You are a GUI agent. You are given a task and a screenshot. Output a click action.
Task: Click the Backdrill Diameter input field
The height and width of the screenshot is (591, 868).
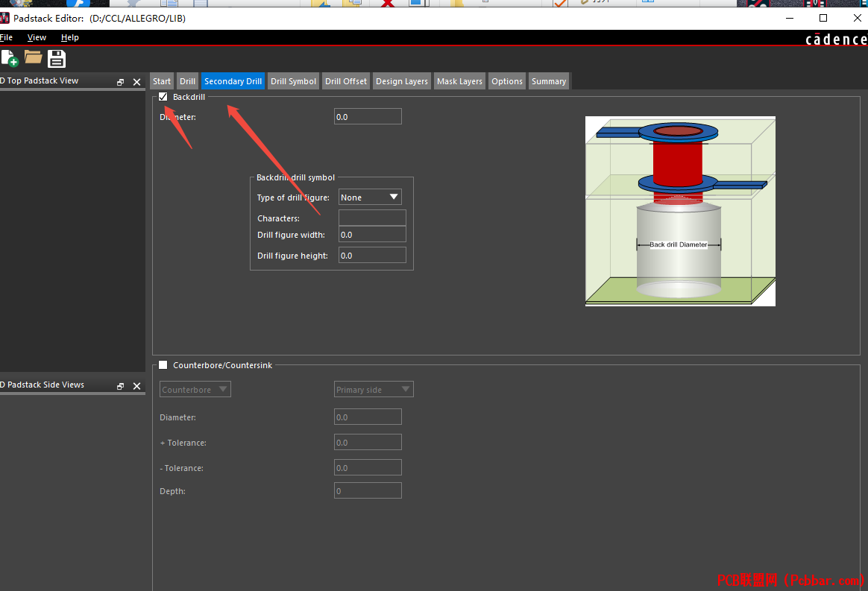[368, 117]
